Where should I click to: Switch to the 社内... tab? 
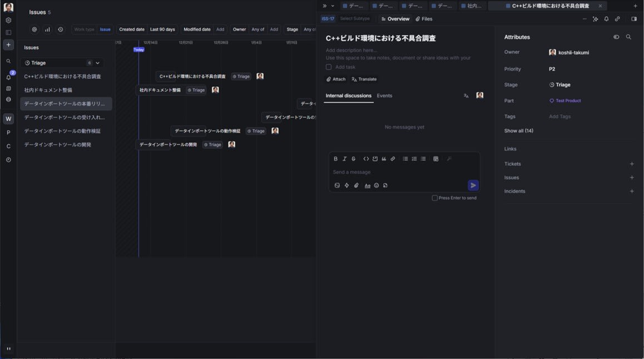(472, 6)
